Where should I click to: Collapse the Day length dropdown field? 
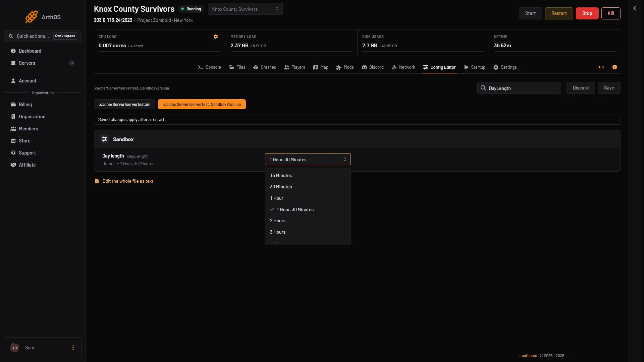click(x=308, y=160)
